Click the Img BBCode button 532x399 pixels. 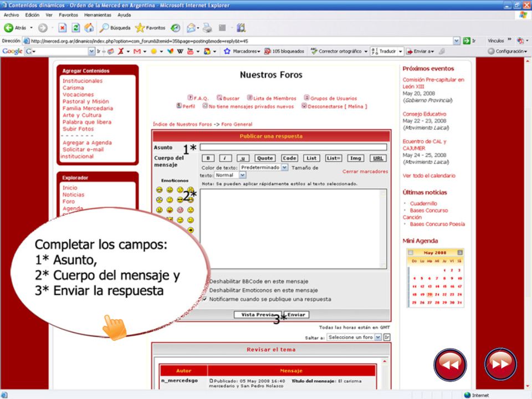[x=355, y=158]
